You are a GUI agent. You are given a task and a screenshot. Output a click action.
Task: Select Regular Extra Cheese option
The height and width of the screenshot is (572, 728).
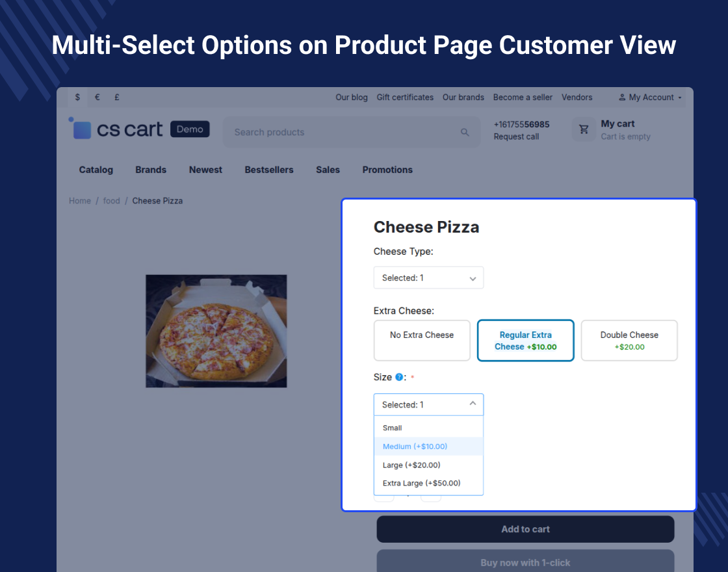525,340
